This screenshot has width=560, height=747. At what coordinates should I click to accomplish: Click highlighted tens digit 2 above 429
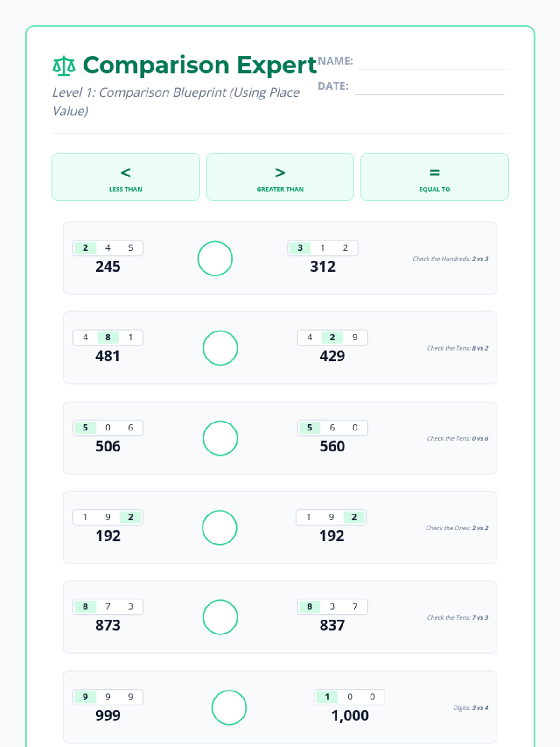pos(332,338)
